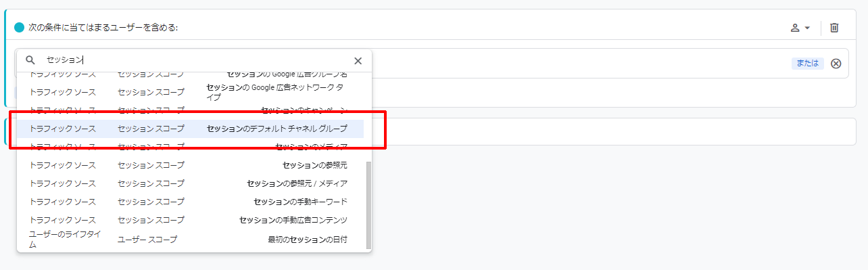
Task: Click the 次の条件に当てはまるユーザーを含める heading
Action: [103, 28]
